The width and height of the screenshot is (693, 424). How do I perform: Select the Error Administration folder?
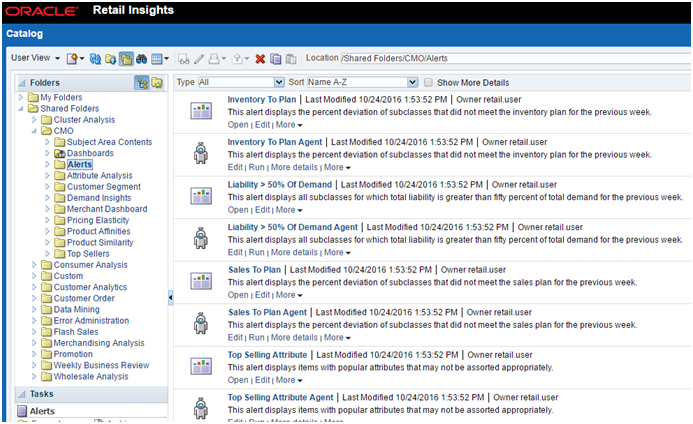(x=91, y=321)
